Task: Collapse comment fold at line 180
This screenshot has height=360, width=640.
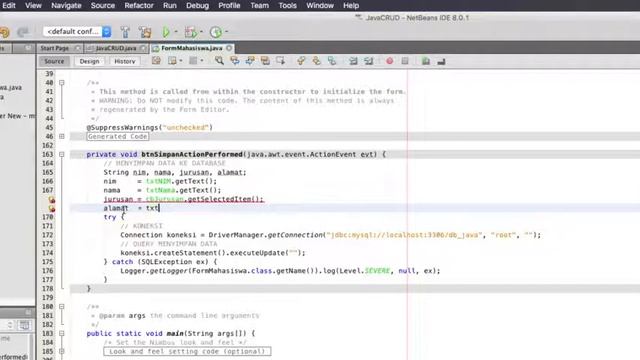Action: 62,307
